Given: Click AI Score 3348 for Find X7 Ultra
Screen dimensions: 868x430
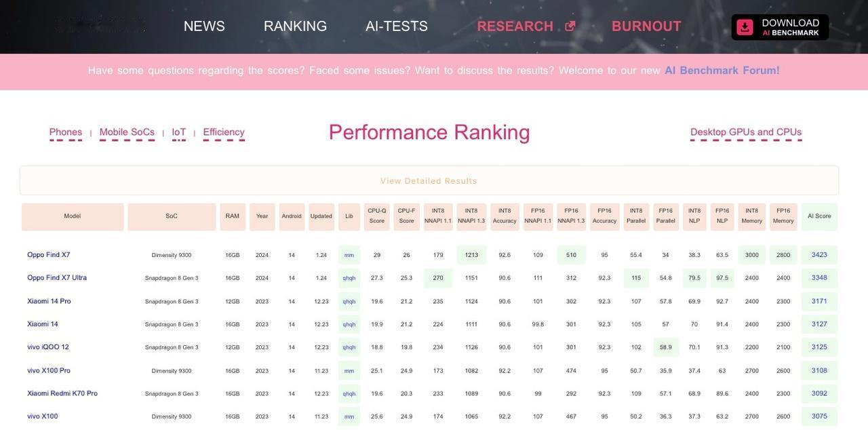Looking at the screenshot, I should click(x=820, y=278).
